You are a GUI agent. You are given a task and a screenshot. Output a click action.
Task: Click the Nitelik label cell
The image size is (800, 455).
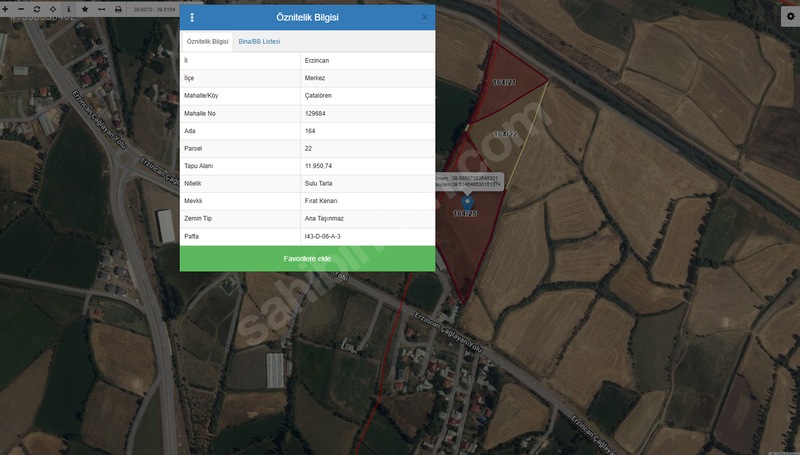click(x=240, y=183)
